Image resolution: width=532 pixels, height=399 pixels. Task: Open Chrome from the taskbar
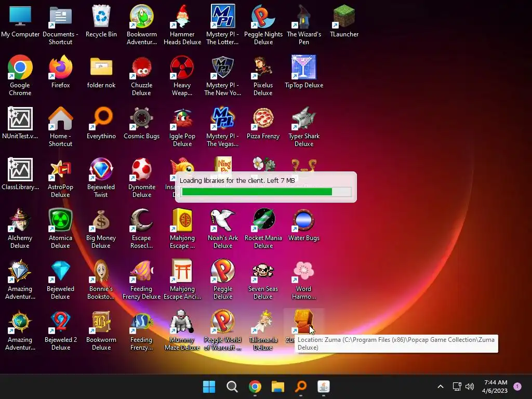255,387
